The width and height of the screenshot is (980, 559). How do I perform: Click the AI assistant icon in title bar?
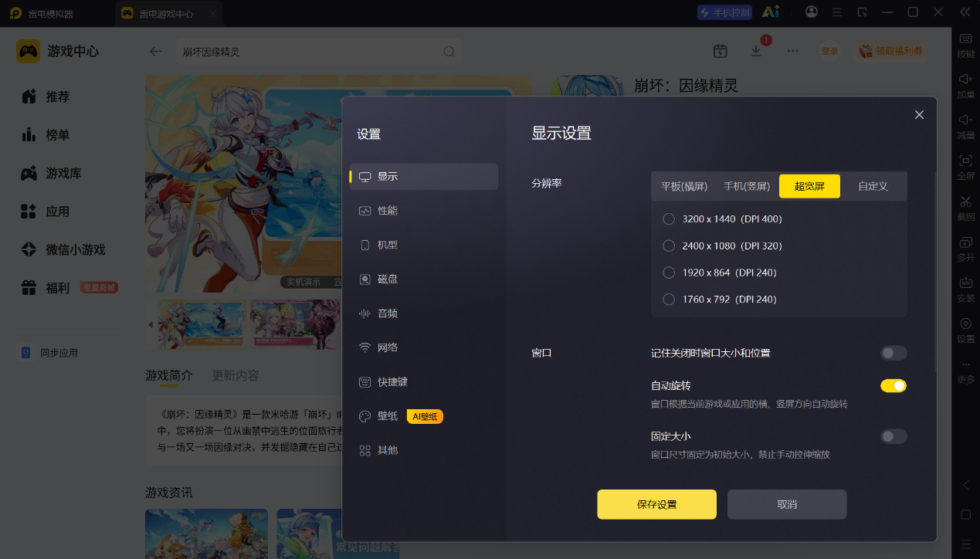click(771, 12)
